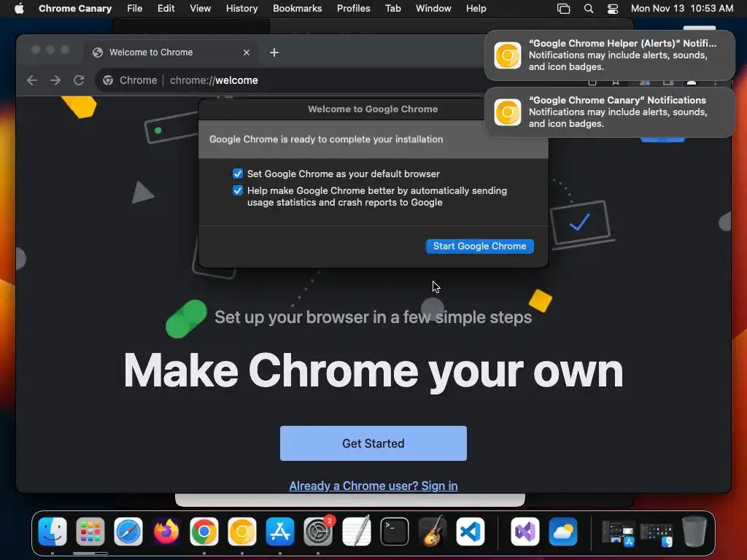
Task: Open Google Chrome Canary notification
Action: click(x=609, y=112)
